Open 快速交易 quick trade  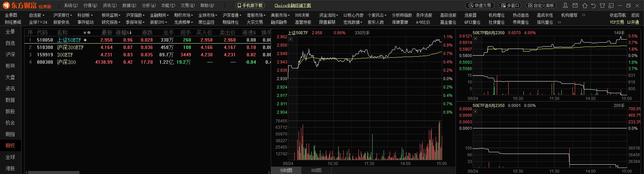click(480, 5)
